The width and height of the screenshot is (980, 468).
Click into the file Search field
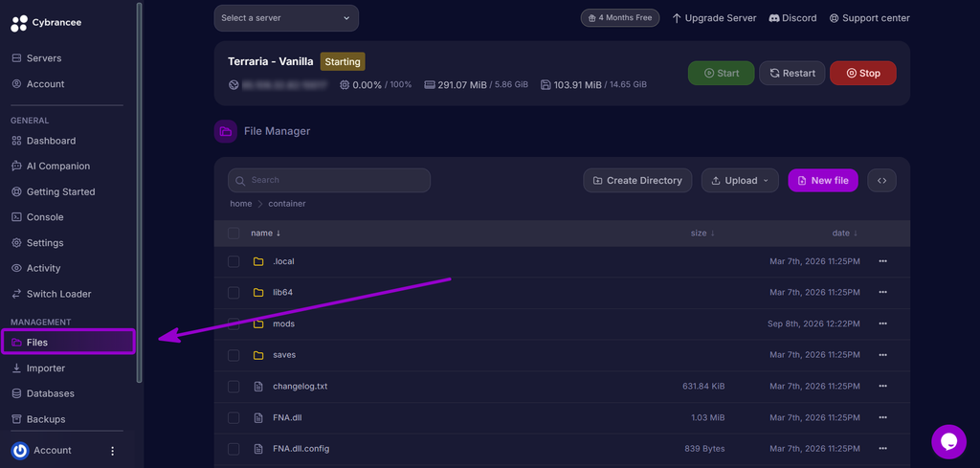pos(329,180)
